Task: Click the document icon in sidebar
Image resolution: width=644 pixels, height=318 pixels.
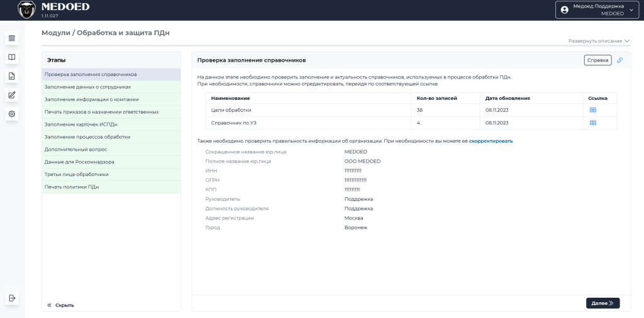Action: pos(12,76)
